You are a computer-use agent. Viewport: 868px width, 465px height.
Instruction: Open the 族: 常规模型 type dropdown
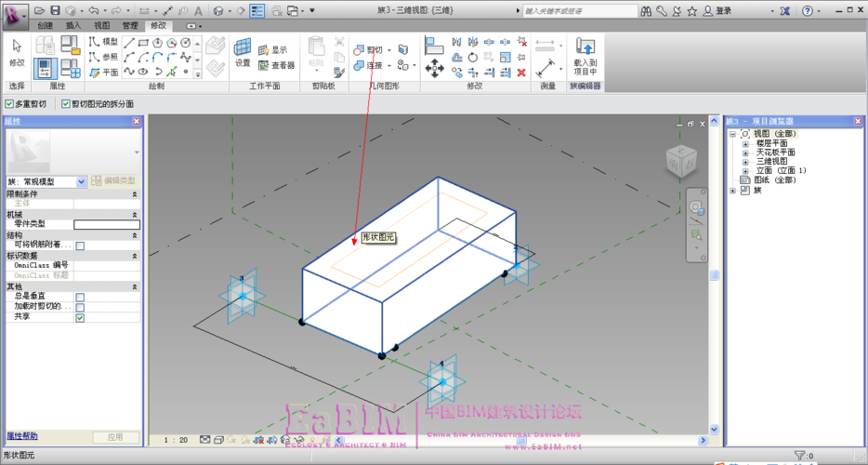click(x=81, y=180)
